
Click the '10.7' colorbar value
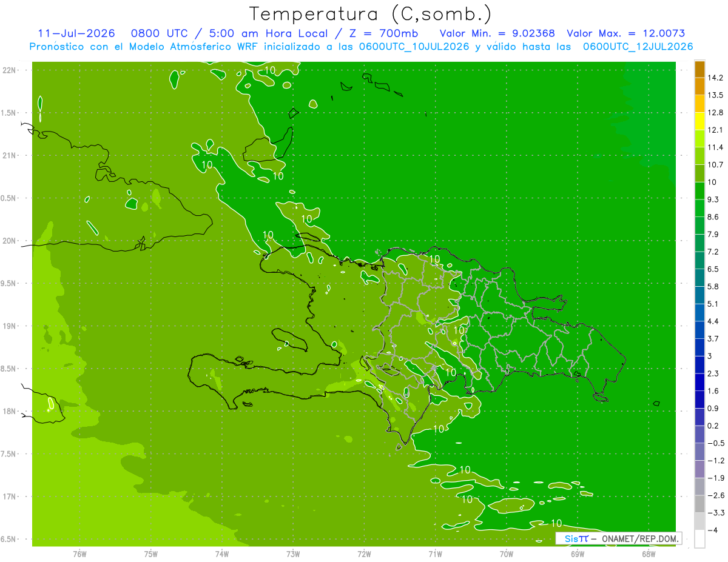pos(716,164)
